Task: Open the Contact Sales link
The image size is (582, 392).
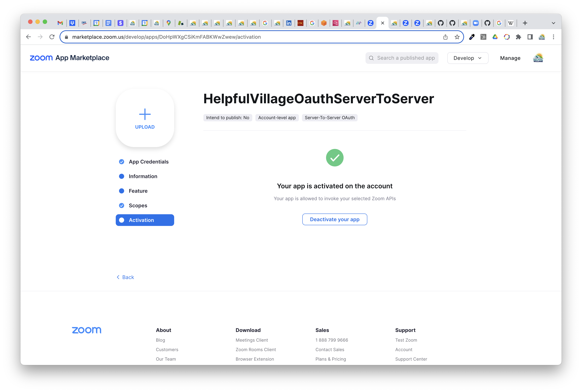Action: click(x=330, y=349)
